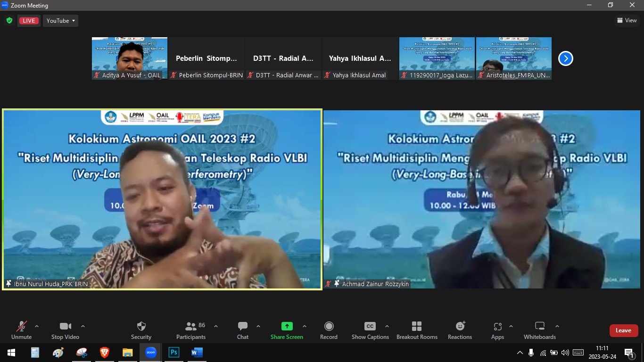Show next participants with blue arrow
644x362 pixels.
pyautogui.click(x=566, y=58)
